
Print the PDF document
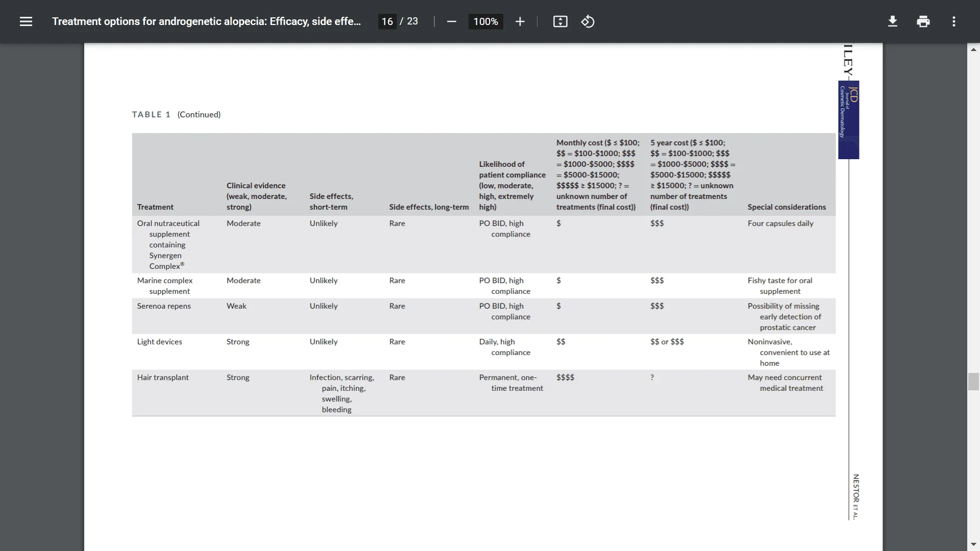[923, 21]
